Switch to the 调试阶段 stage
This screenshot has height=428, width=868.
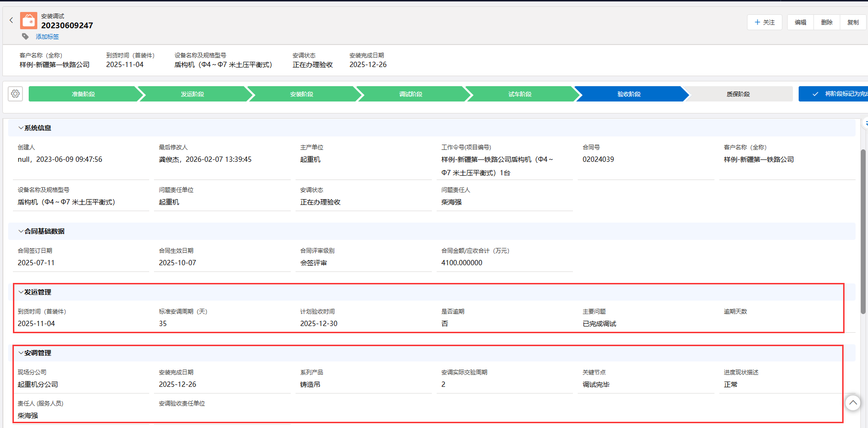(x=410, y=94)
